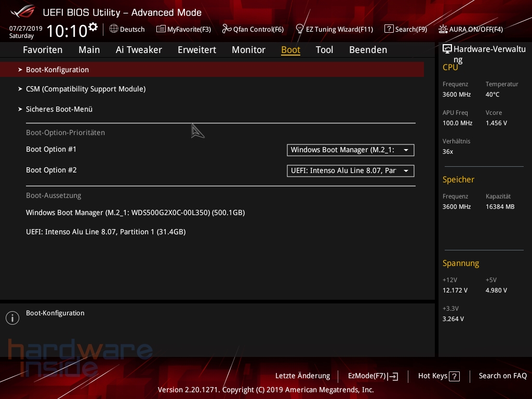Viewport: 532px width, 399px height.
Task: Open the Beenden tab
Action: tap(368, 50)
